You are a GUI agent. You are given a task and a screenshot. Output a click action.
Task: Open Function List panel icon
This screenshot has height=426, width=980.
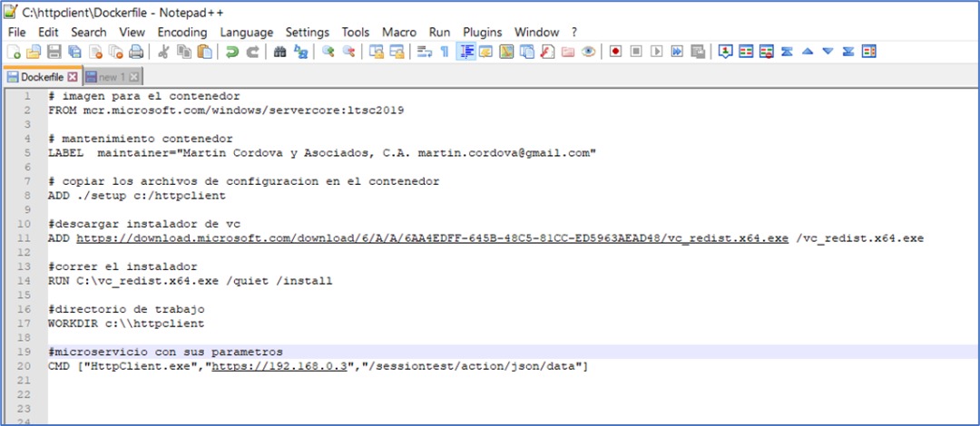click(547, 53)
